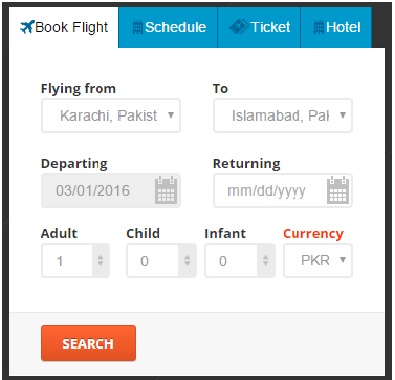Click the hotel building icon beside Hotel

click(319, 27)
